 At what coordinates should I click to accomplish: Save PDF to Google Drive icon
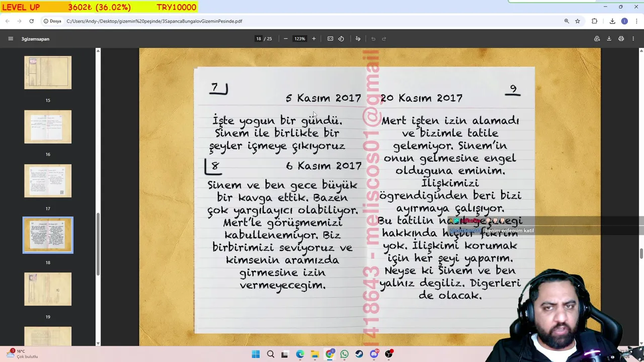[597, 39]
